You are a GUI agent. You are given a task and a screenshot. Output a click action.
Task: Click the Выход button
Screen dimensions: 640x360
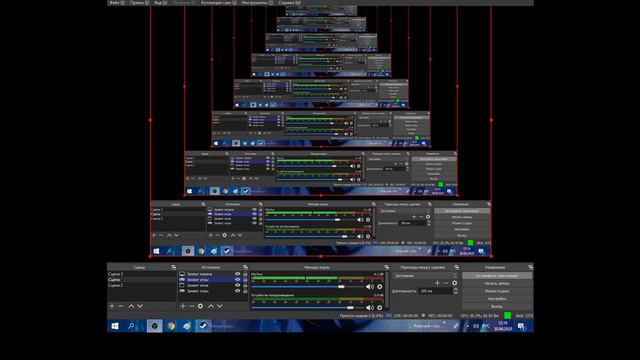pos(497,306)
